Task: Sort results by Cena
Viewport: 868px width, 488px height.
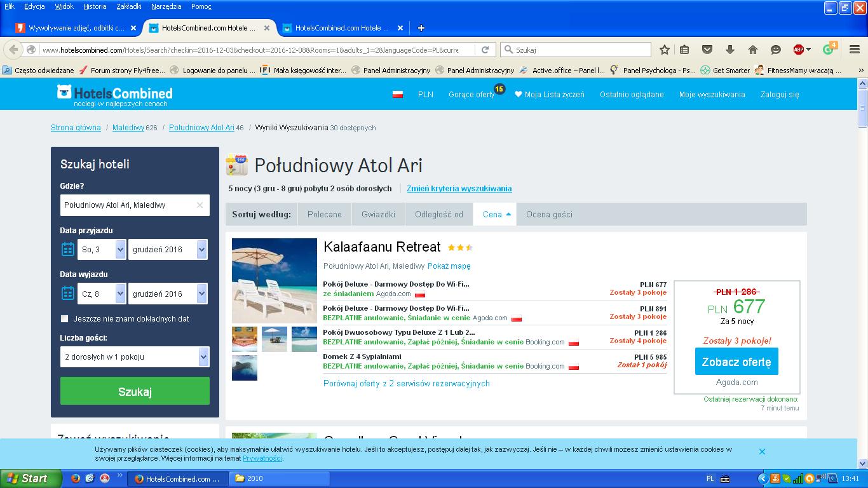Action: point(494,214)
